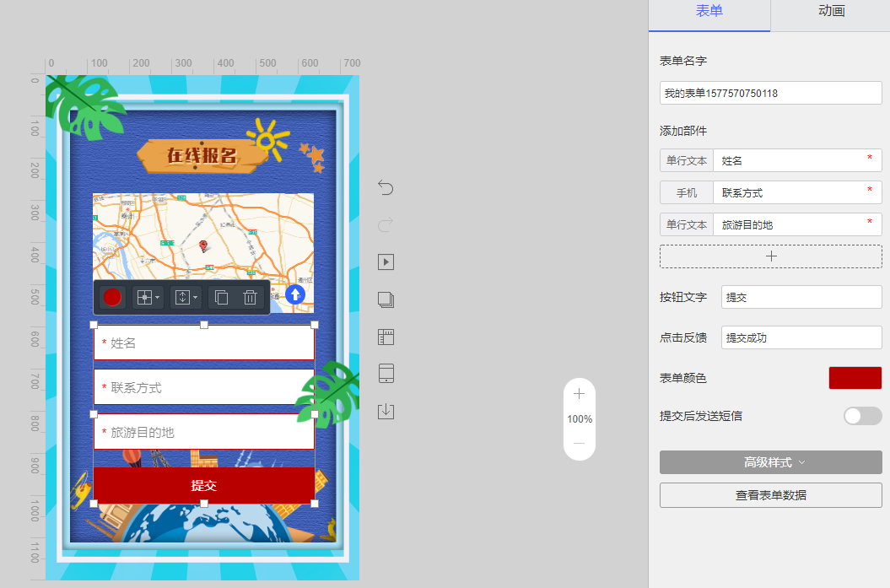The image size is (890, 588).
Task: Select the 在线报名 title sign on canvas
Action: [x=202, y=155]
